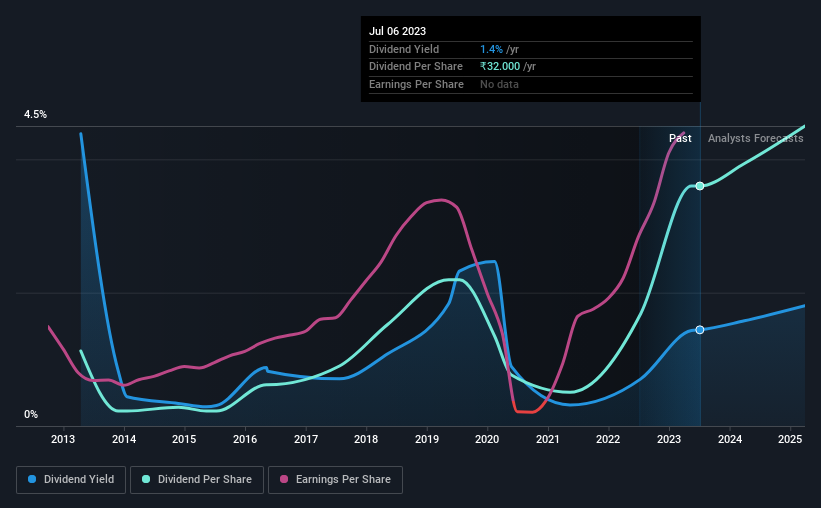The height and width of the screenshot is (508, 821).
Task: Click the blue Dividend Yield legend dot
Action: [32, 479]
